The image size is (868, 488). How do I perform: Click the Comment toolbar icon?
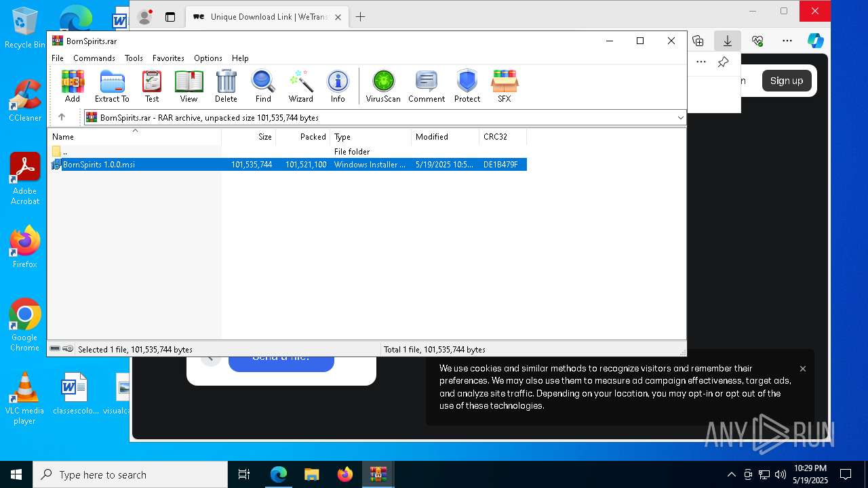[427, 86]
